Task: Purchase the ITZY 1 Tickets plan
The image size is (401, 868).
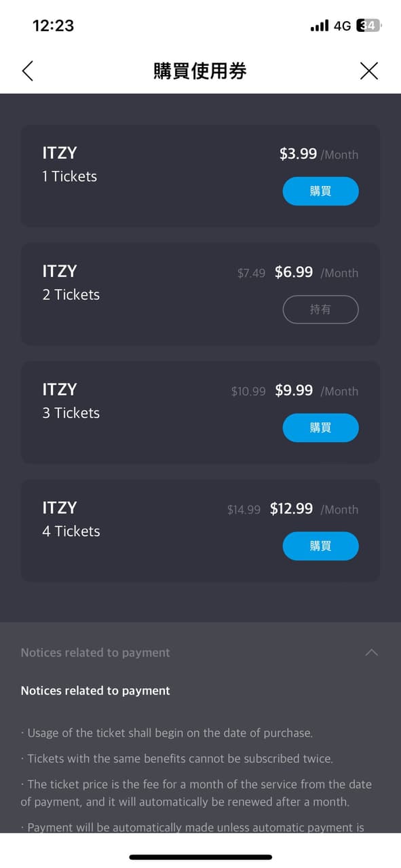Action: (x=320, y=191)
